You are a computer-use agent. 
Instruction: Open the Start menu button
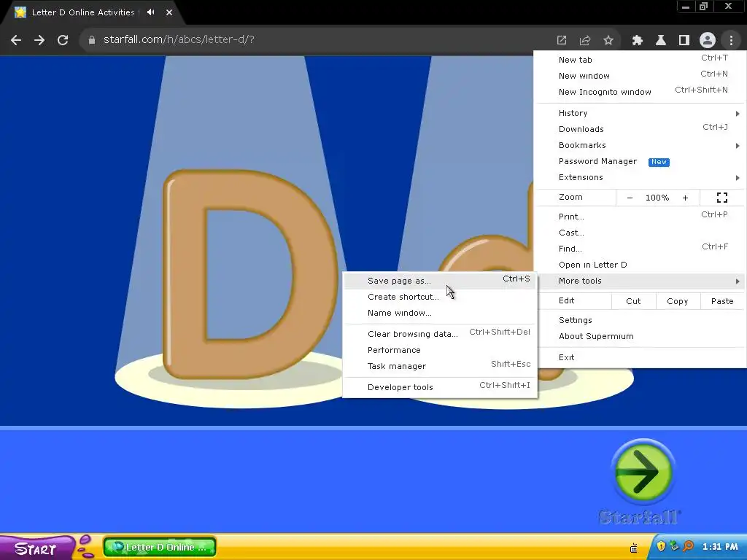pyautogui.click(x=36, y=548)
